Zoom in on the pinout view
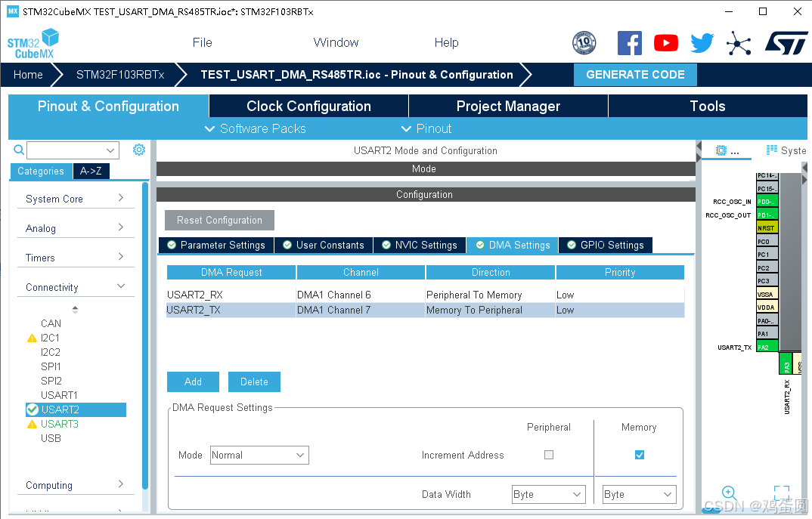This screenshot has width=812, height=519. point(729,493)
